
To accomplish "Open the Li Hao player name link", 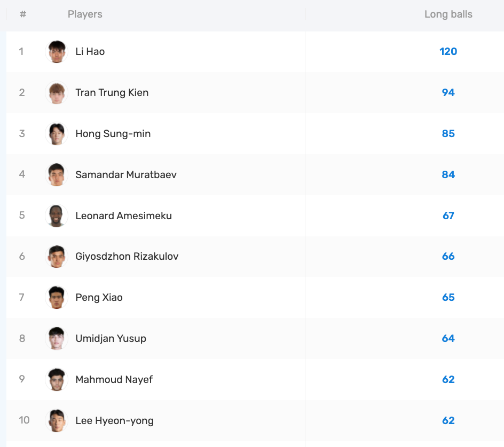I will [90, 52].
